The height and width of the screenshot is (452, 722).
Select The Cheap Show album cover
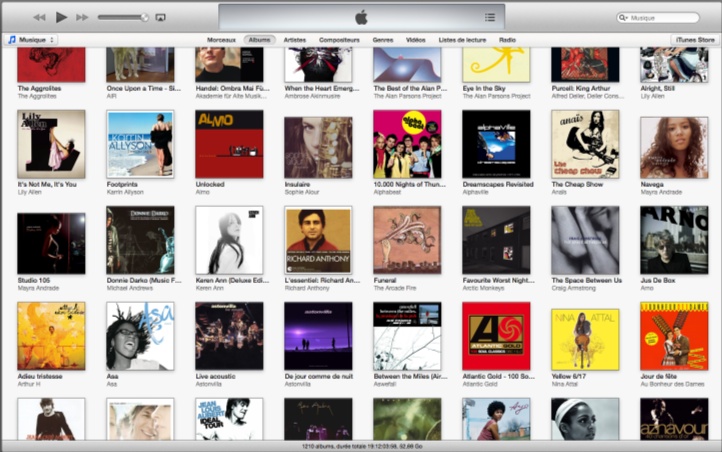[x=585, y=144]
